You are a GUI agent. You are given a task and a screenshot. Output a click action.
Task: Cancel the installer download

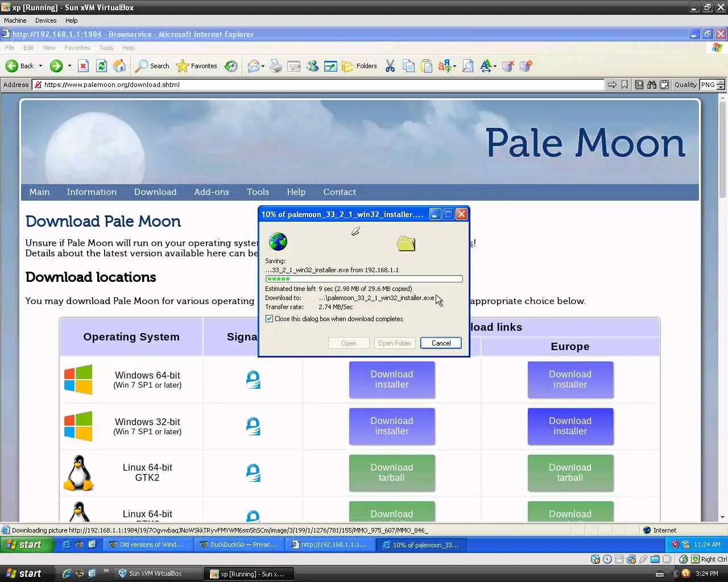tap(441, 343)
